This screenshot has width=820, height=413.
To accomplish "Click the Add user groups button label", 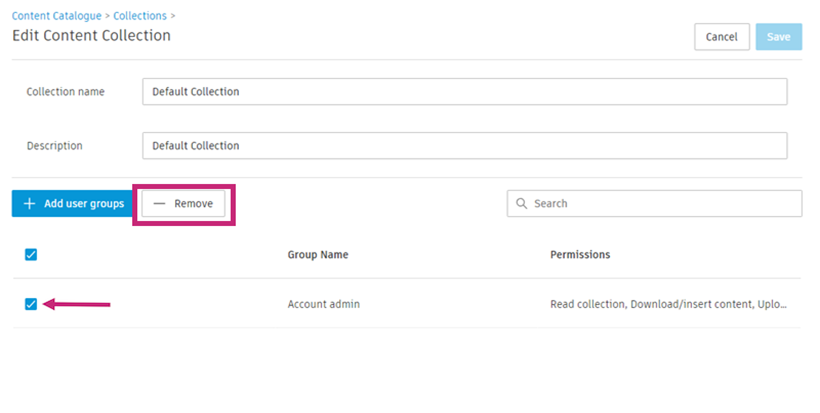I will coord(83,204).
